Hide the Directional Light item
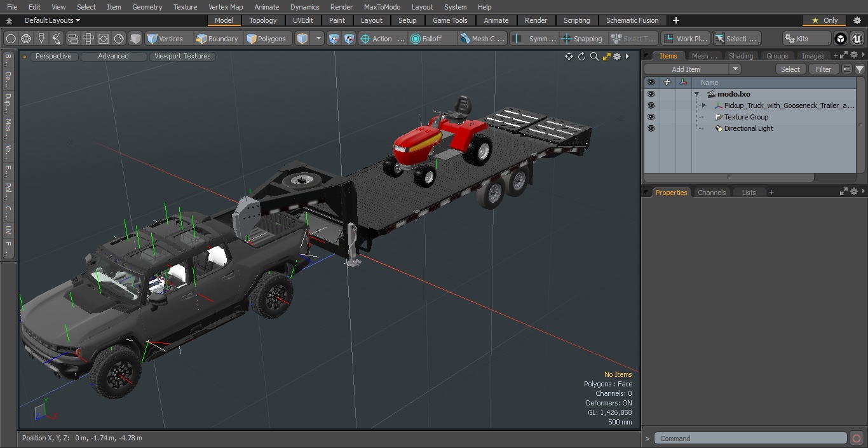 651,128
